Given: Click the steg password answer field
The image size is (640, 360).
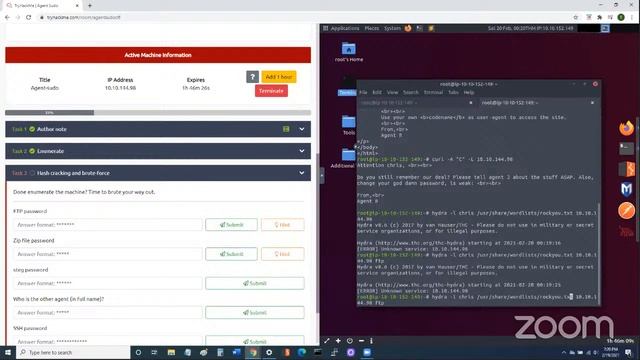Looking at the screenshot, I should [x=107, y=283].
